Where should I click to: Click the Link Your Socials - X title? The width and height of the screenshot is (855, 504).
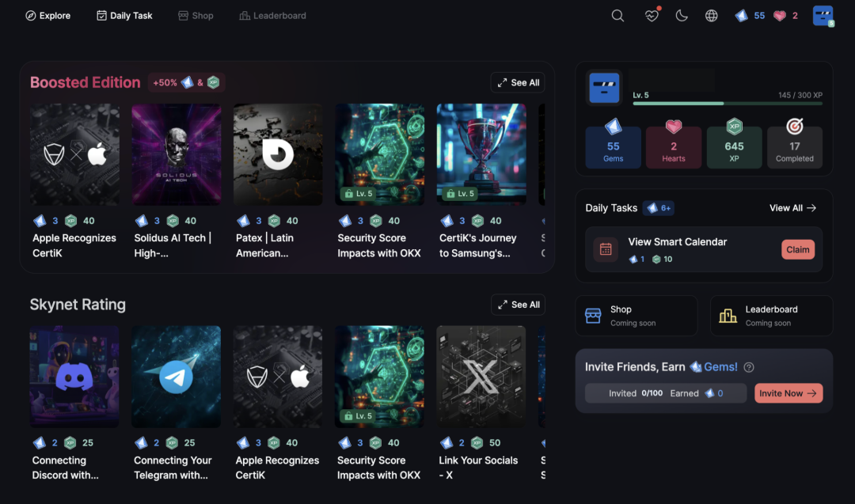point(478,468)
